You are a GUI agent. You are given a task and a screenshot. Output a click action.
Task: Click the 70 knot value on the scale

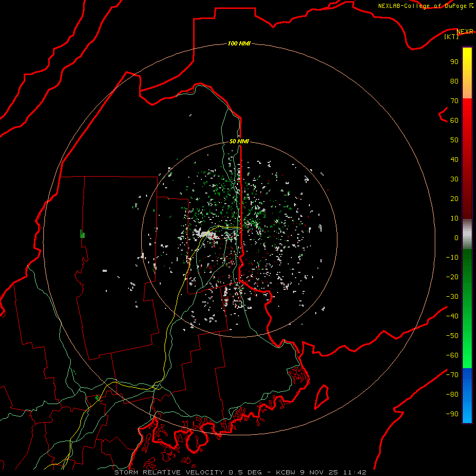[454, 101]
